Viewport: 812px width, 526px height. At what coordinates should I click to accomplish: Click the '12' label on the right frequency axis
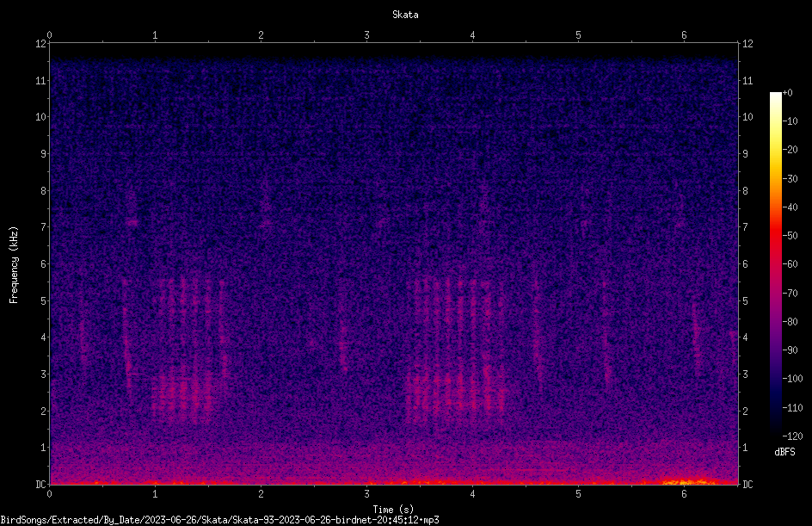click(x=747, y=44)
